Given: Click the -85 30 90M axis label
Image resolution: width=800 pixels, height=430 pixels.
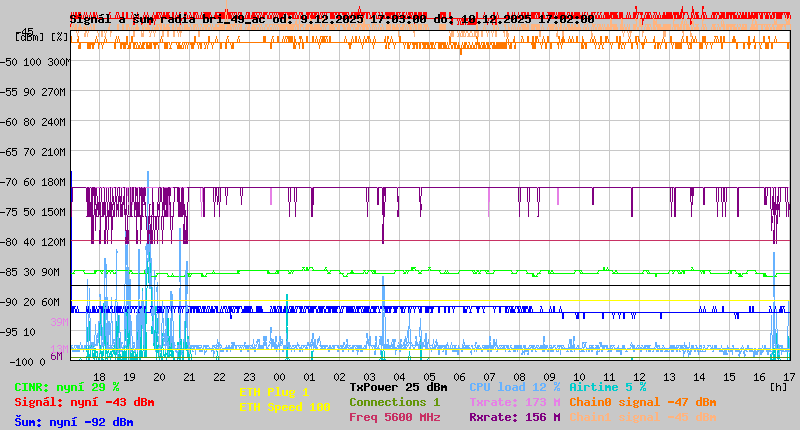Looking at the screenshot, I should click(31, 272).
